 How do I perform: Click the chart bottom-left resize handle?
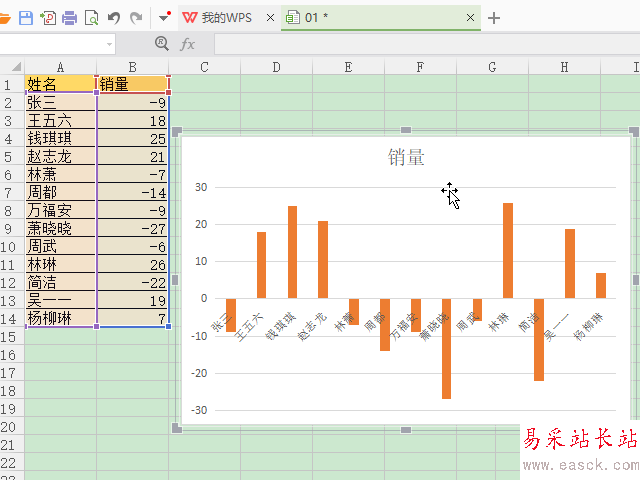tap(177, 428)
